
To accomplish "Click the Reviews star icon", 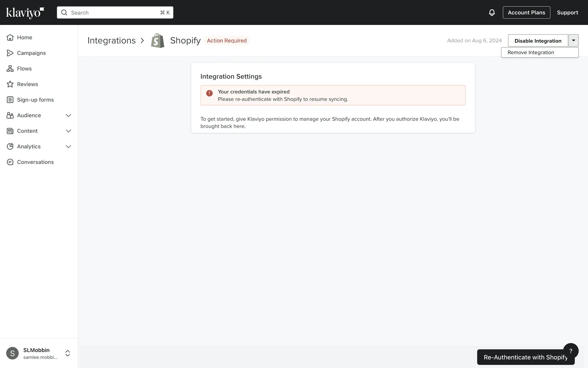I will tap(10, 84).
